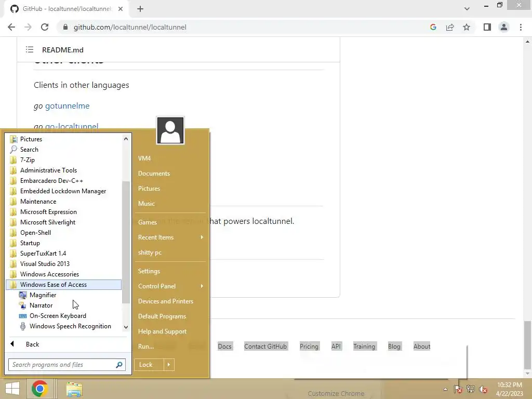Open the Pricing footer link
Image resolution: width=532 pixels, height=399 pixels.
pyautogui.click(x=309, y=347)
